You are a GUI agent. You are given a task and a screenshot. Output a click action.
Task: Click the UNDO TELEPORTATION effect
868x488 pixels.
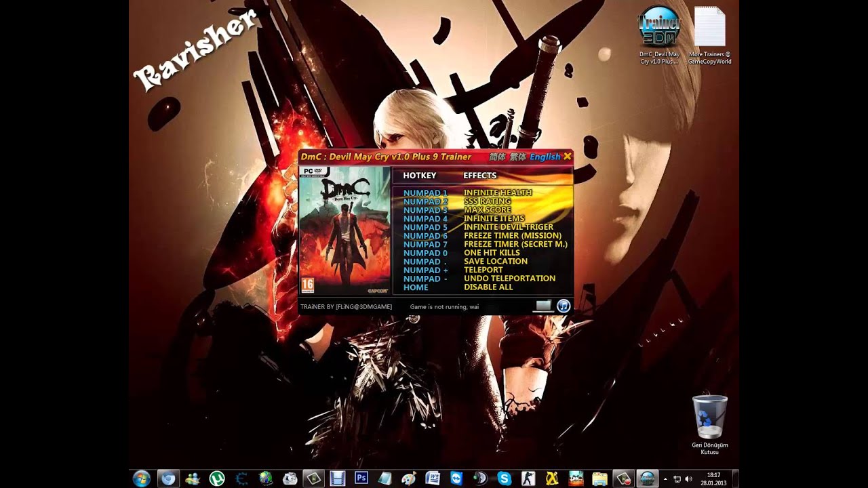coord(510,279)
